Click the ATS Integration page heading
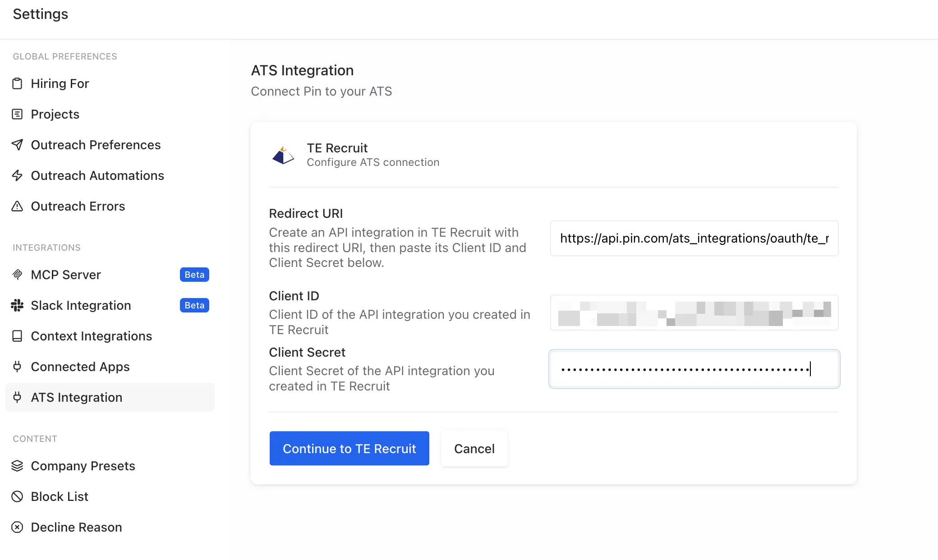Image resolution: width=938 pixels, height=560 pixels. 302,70
